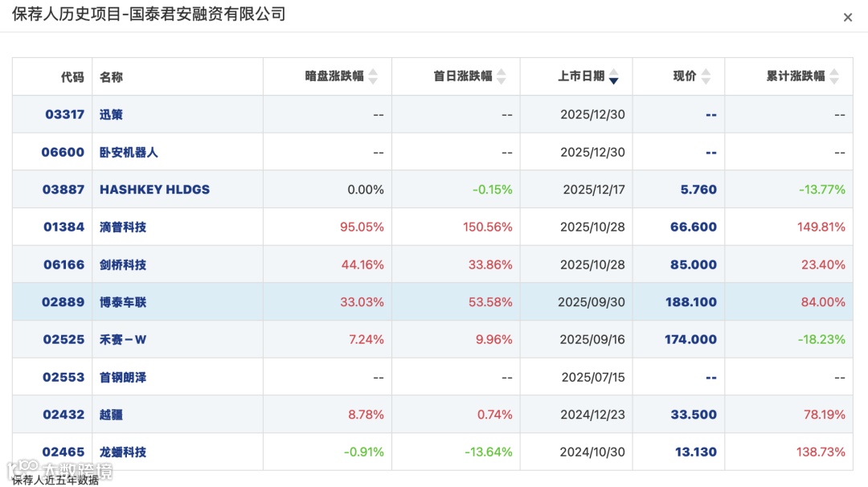Image resolution: width=868 pixels, height=487 pixels.
Task: Select grey-market gain 95.05%
Action: (x=362, y=227)
